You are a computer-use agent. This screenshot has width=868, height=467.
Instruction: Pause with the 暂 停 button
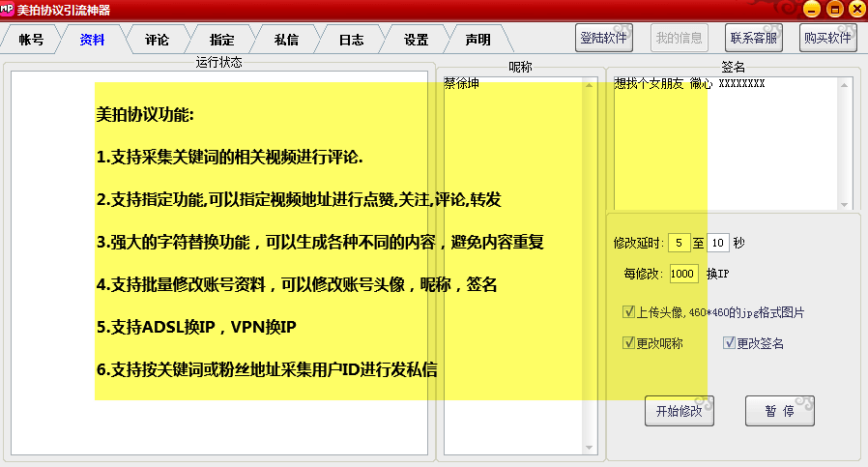coord(779,411)
